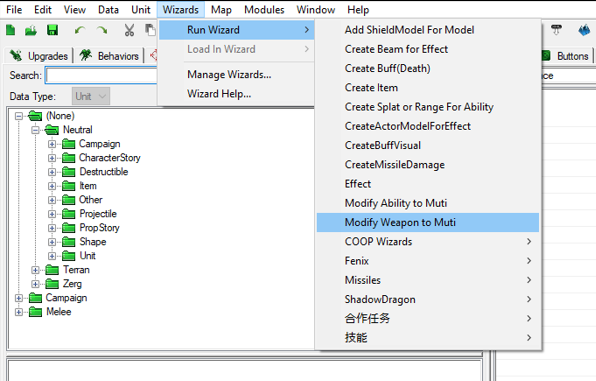Run Modify Weapon to Muti wizard
The image size is (596, 381).
pyautogui.click(x=428, y=222)
